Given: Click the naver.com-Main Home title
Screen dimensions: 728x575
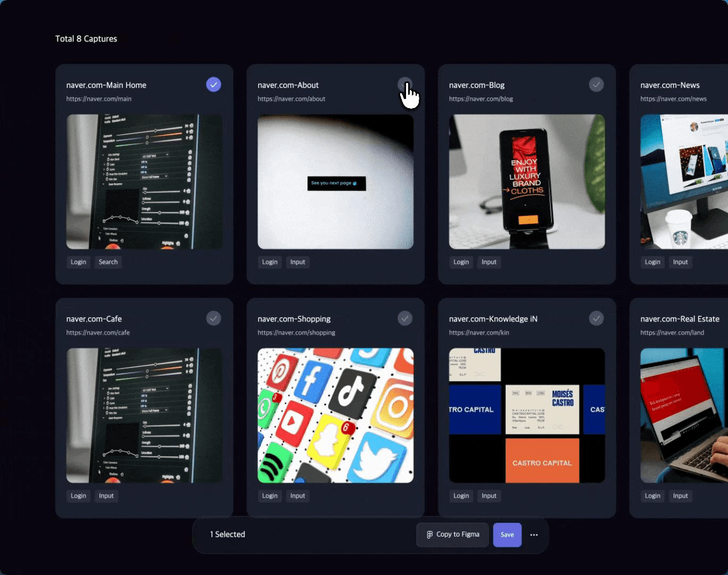Looking at the screenshot, I should pos(106,85).
